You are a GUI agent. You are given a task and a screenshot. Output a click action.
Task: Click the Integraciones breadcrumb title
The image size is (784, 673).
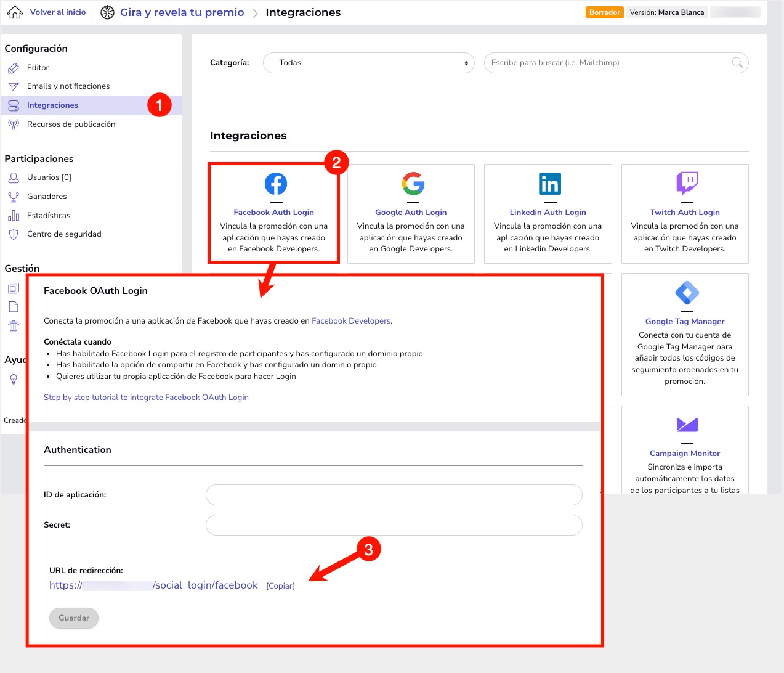click(x=303, y=12)
